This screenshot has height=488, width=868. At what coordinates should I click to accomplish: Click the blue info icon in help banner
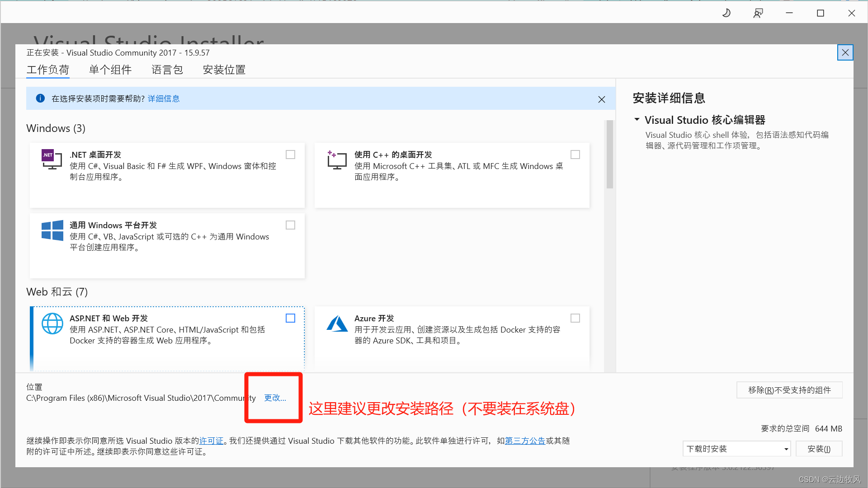[x=40, y=99]
